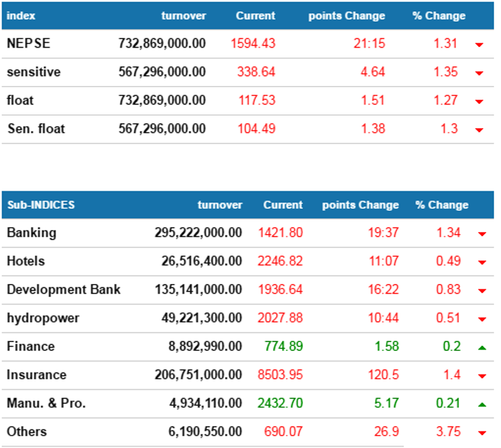Click the Current header in index table
Screen dimensions: 501x448
[255, 16]
